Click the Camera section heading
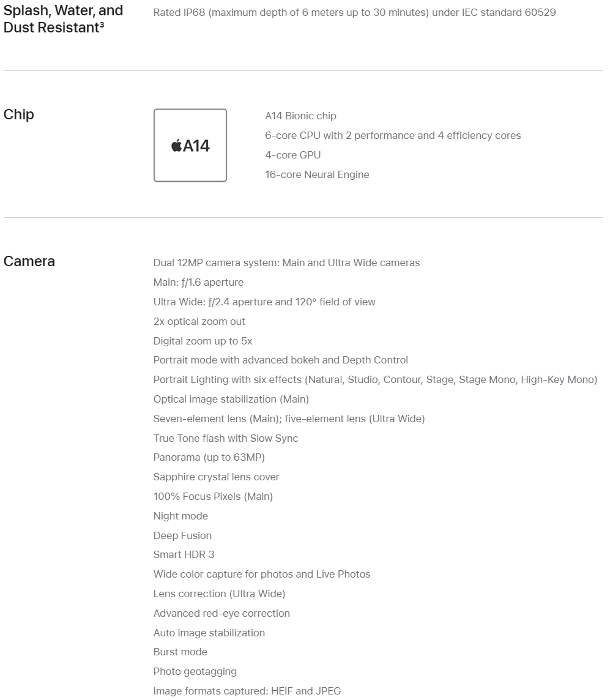The width and height of the screenshot is (610, 700). [29, 261]
